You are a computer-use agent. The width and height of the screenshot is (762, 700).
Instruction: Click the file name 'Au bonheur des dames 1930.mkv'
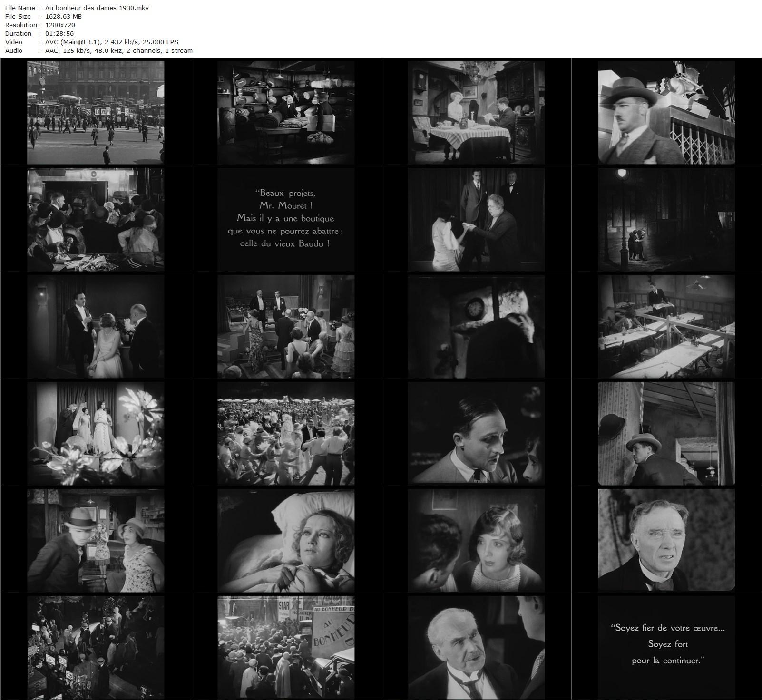pyautogui.click(x=97, y=8)
